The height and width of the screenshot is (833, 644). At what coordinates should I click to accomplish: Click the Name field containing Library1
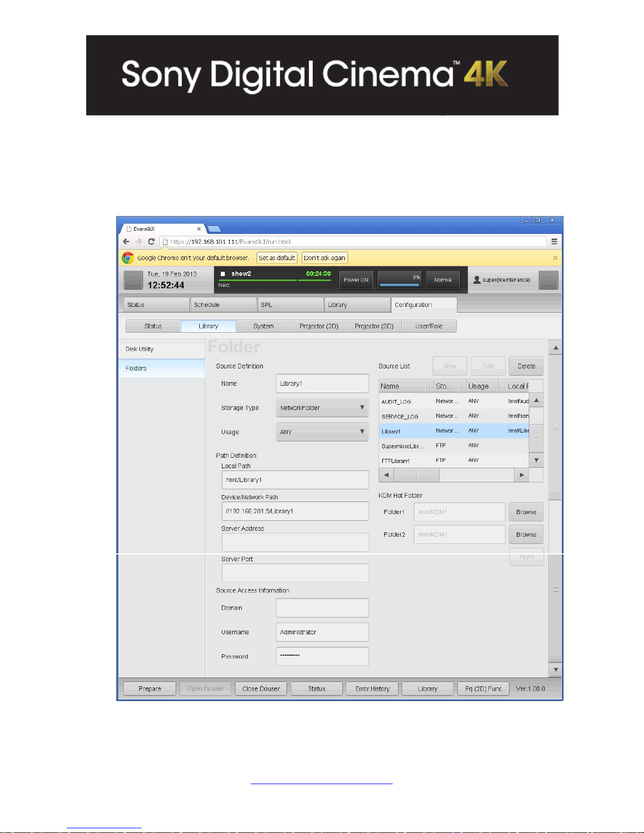322,384
